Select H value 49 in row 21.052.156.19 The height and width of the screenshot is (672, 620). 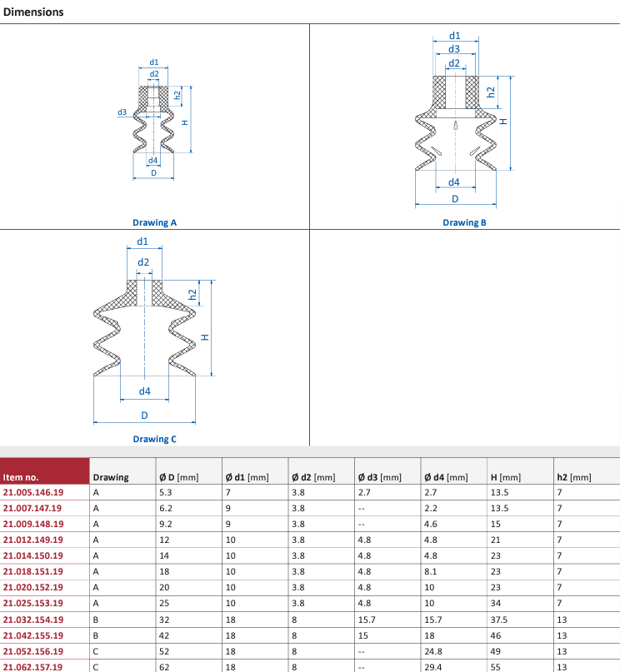pos(496,651)
